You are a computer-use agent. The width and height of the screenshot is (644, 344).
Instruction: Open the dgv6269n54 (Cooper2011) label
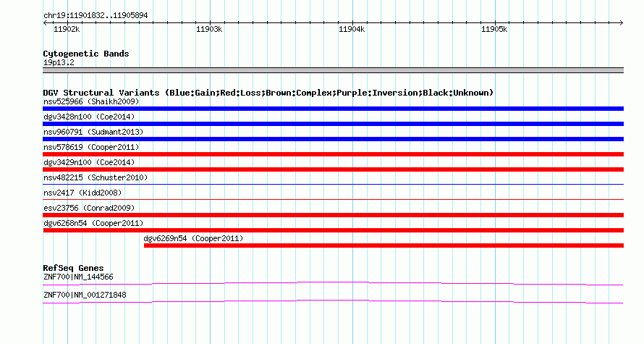(193, 238)
